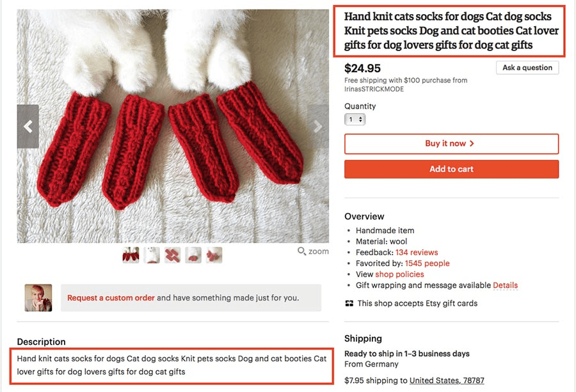Click the next image arrow
The image size is (576, 392).
318,126
